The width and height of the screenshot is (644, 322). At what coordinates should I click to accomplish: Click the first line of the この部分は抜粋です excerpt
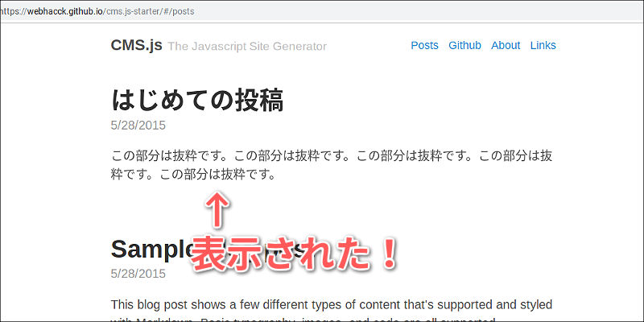[x=332, y=156]
